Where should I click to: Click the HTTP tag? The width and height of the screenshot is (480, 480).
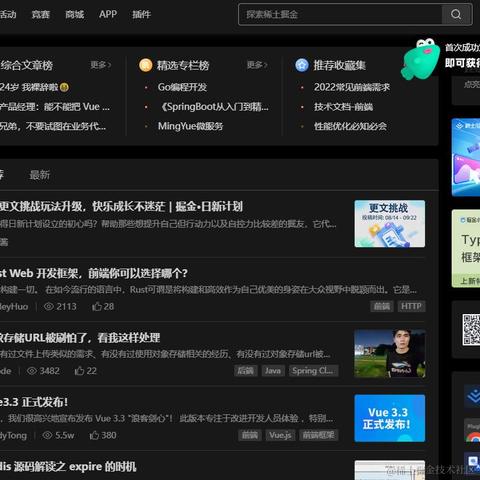411,306
